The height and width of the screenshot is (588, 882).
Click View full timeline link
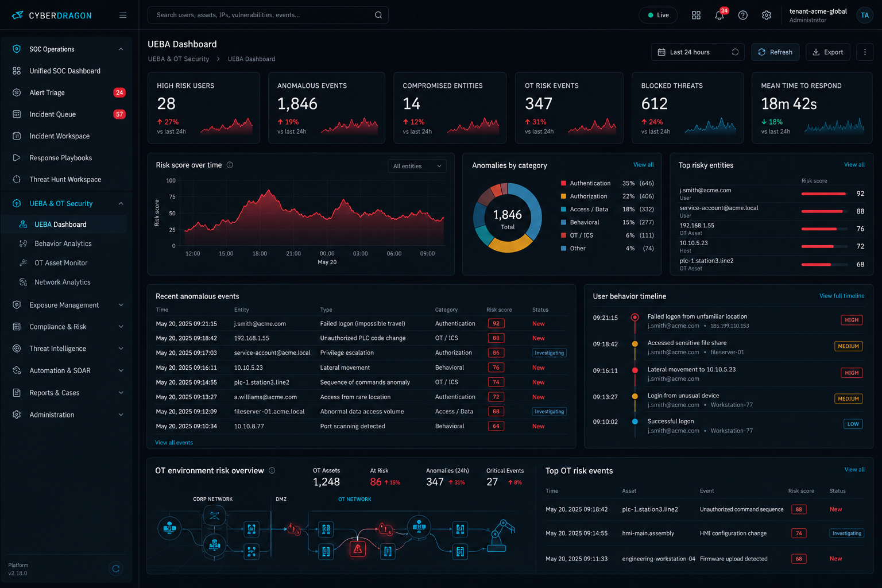(842, 296)
